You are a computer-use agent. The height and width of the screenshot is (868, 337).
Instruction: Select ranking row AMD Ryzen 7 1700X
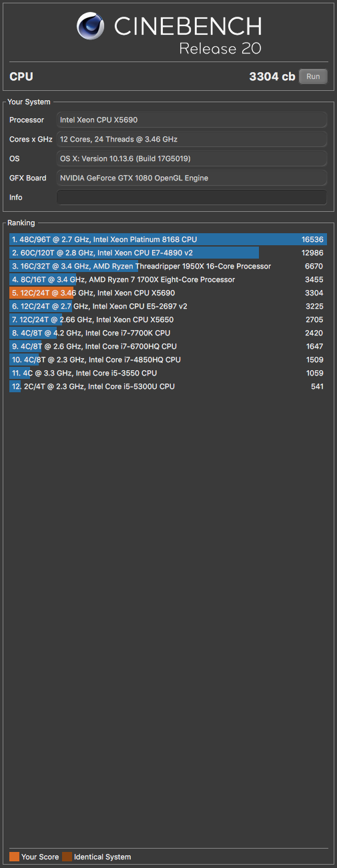coord(168,279)
